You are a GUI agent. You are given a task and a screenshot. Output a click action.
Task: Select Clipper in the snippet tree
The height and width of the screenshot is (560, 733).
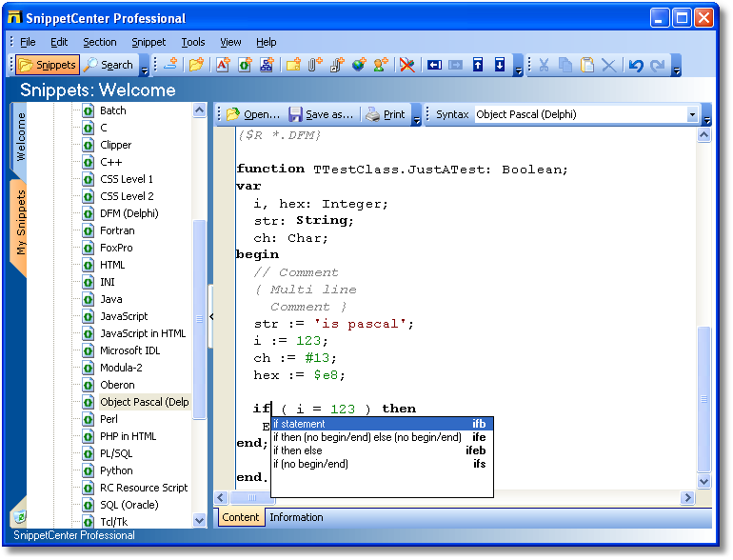point(115,145)
